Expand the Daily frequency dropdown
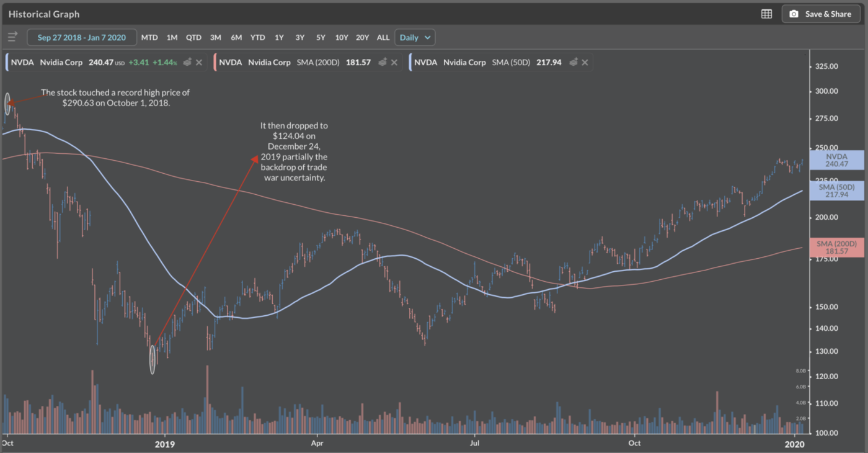Image resolution: width=868 pixels, height=453 pixels. coord(415,37)
